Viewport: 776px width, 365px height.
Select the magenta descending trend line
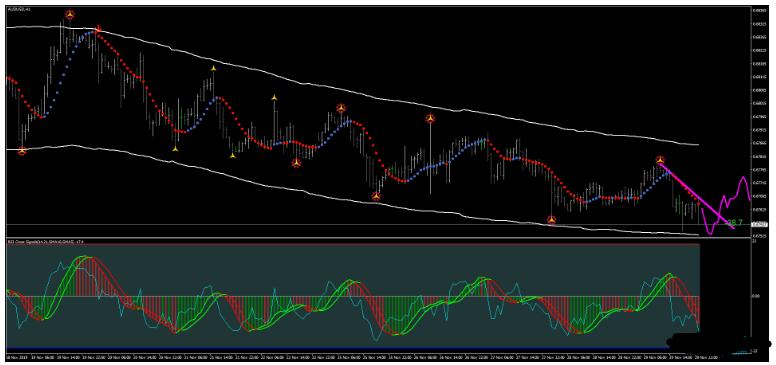coord(697,195)
